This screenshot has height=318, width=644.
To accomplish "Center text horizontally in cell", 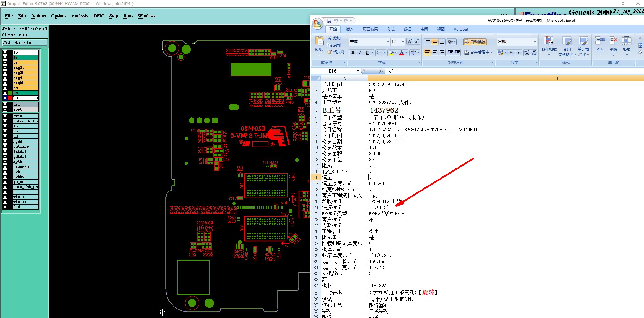I will point(435,52).
